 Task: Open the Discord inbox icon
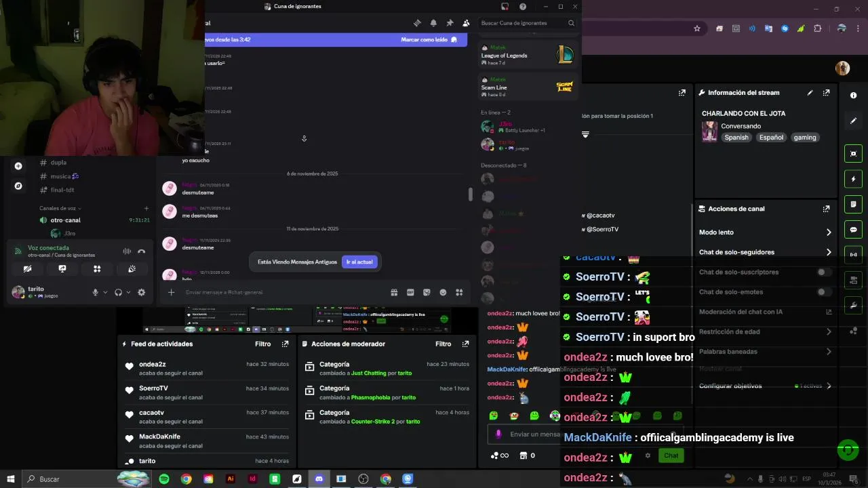[505, 7]
